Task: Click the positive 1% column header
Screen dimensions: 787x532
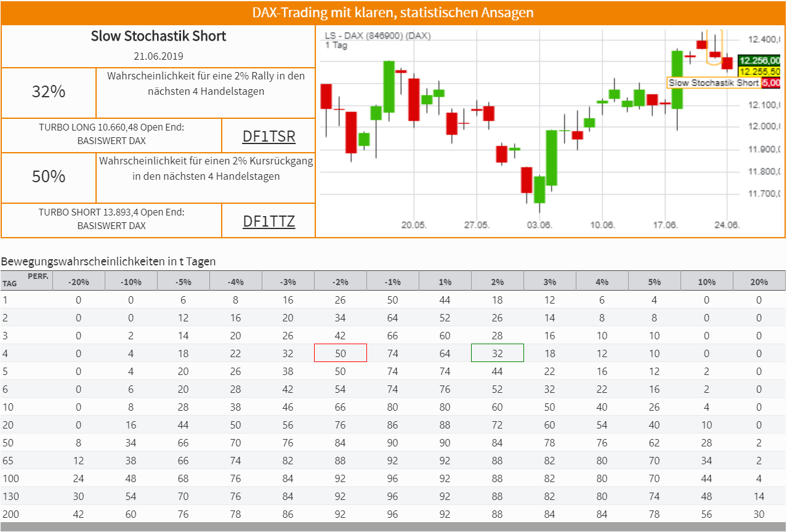Action: point(445,282)
